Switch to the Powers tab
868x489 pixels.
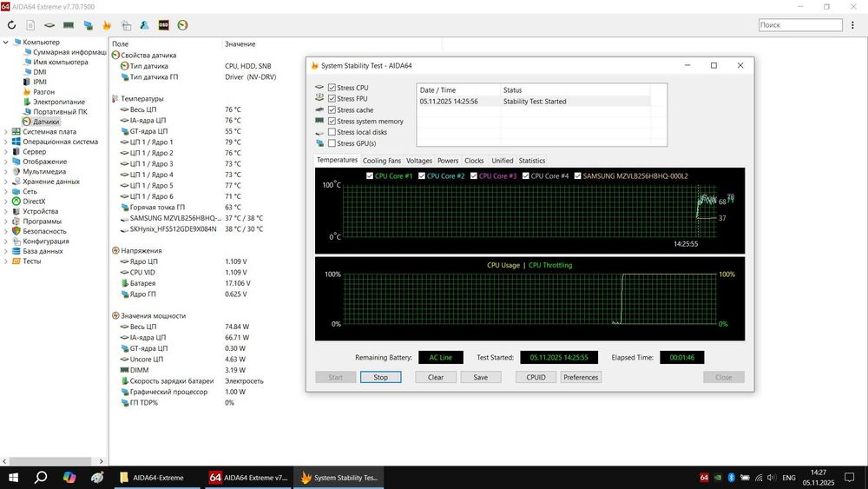pos(448,161)
